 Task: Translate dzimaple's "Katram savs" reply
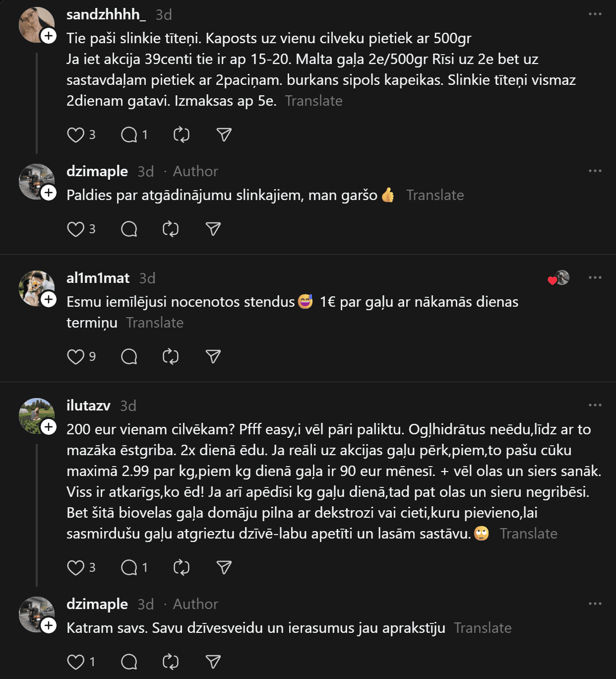coord(483,628)
